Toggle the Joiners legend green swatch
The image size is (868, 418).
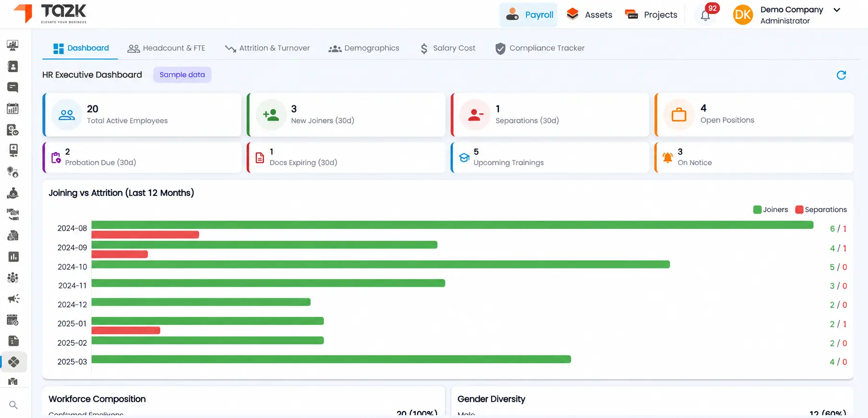[758, 209]
